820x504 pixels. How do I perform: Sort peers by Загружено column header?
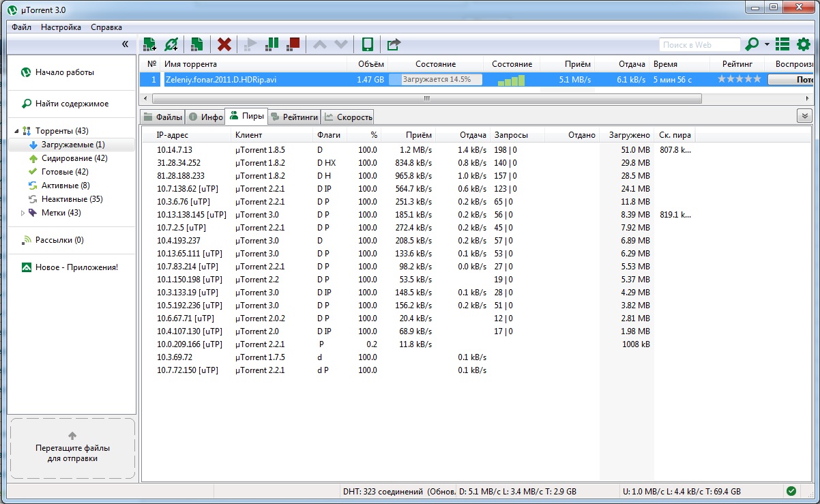627,135
